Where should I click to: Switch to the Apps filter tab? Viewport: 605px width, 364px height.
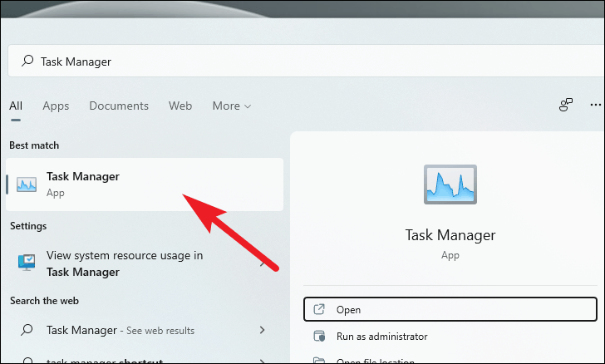[56, 106]
